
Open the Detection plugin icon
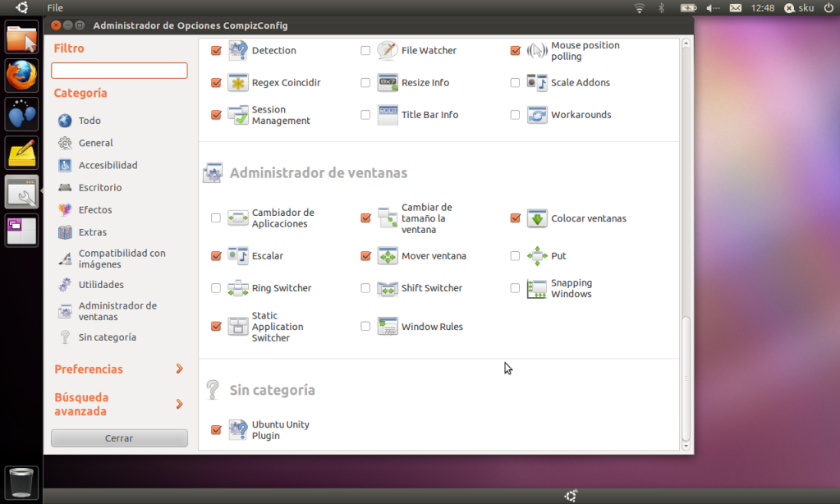click(238, 50)
